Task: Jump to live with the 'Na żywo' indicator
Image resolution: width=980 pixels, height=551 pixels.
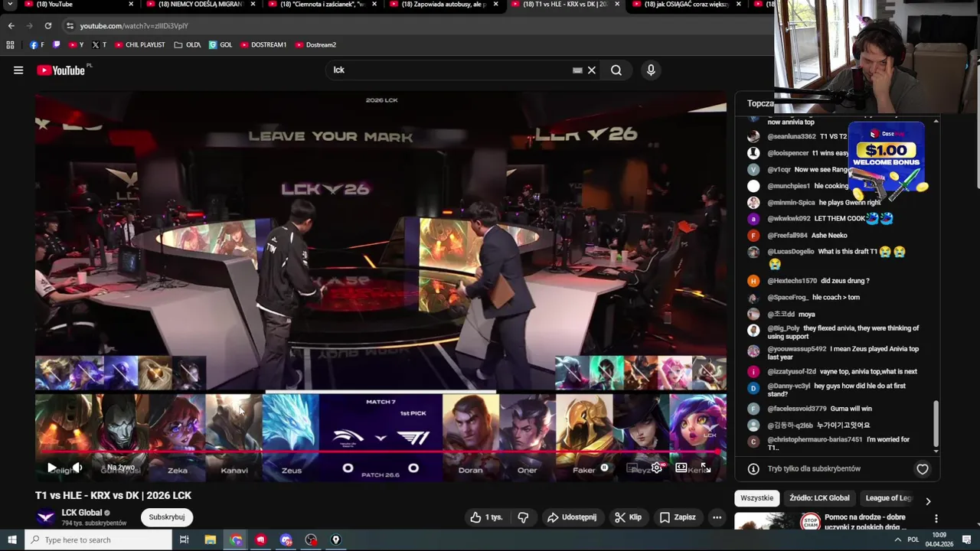Action: 120,468
